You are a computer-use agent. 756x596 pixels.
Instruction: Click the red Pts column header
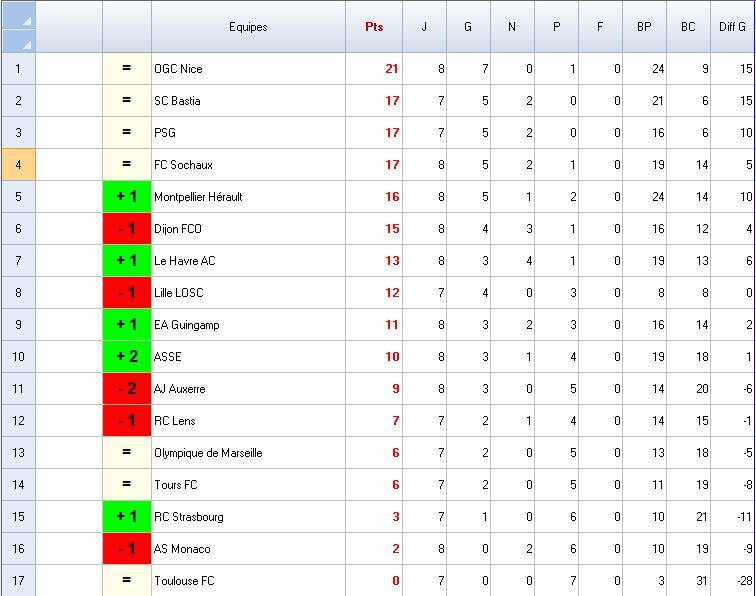[374, 27]
